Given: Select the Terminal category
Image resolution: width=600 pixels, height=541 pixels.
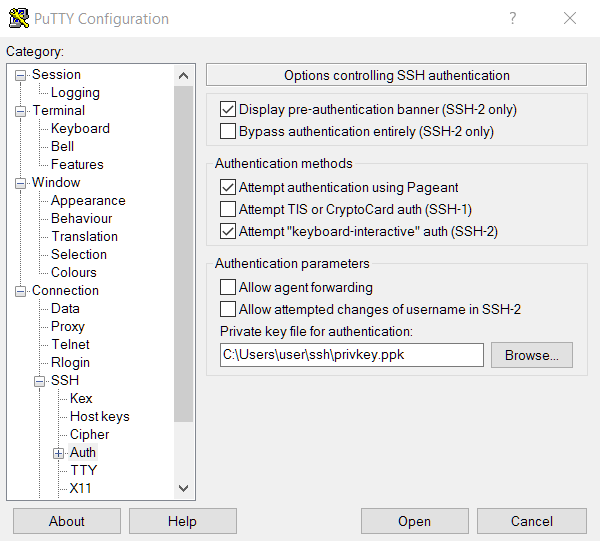Looking at the screenshot, I should click(x=59, y=110).
